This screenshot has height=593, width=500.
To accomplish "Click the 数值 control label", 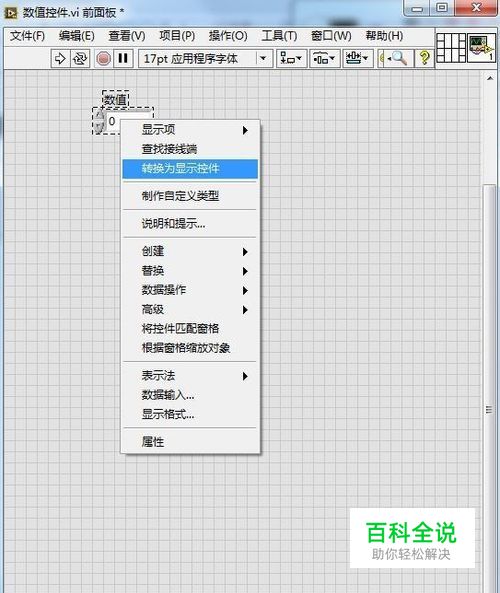I will [x=115, y=100].
